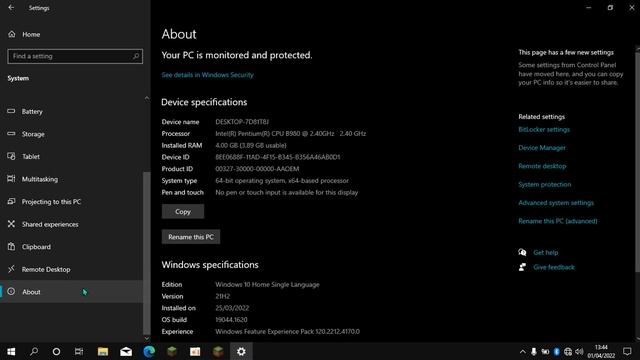Open Advanced system settings link

tap(556, 203)
